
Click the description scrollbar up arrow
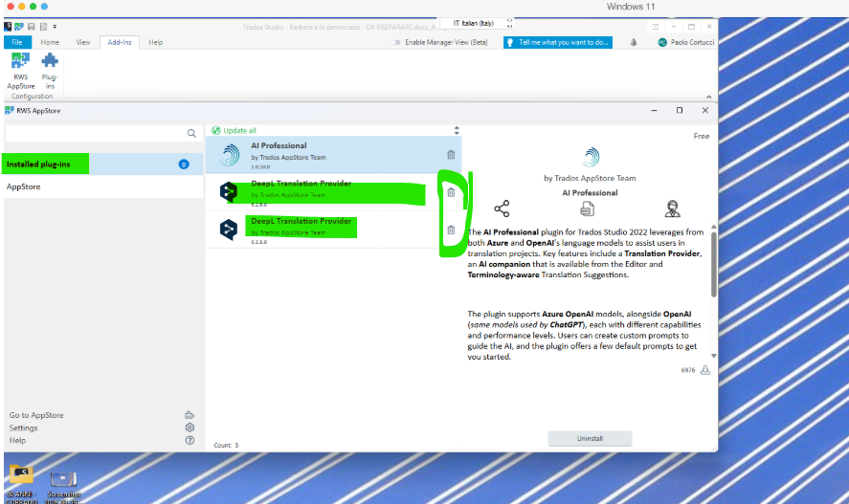point(714,227)
